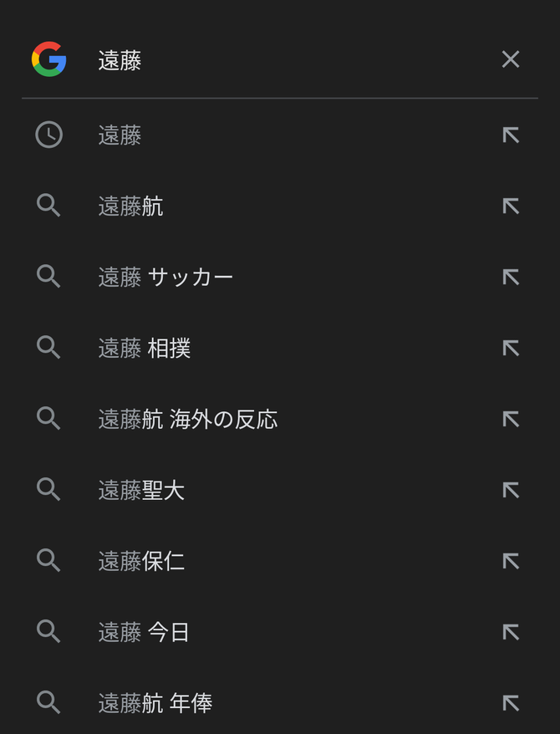Select the 遠藤保仁 suggestion
Screen dimensions: 560x734
(x=141, y=562)
